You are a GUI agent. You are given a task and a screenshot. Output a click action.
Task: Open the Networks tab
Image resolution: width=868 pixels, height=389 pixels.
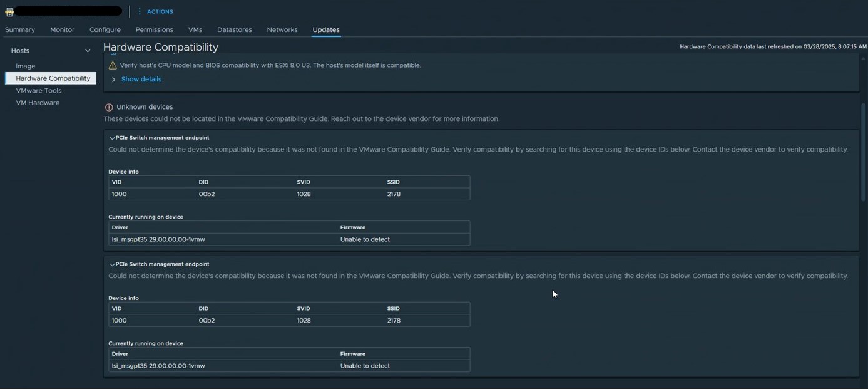tap(282, 28)
